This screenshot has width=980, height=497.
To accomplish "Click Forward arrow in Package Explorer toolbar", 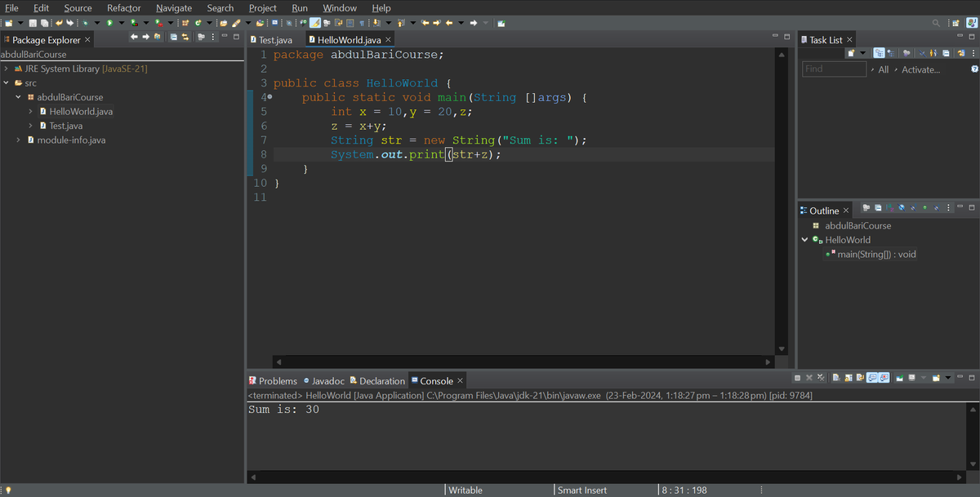I will tap(145, 37).
